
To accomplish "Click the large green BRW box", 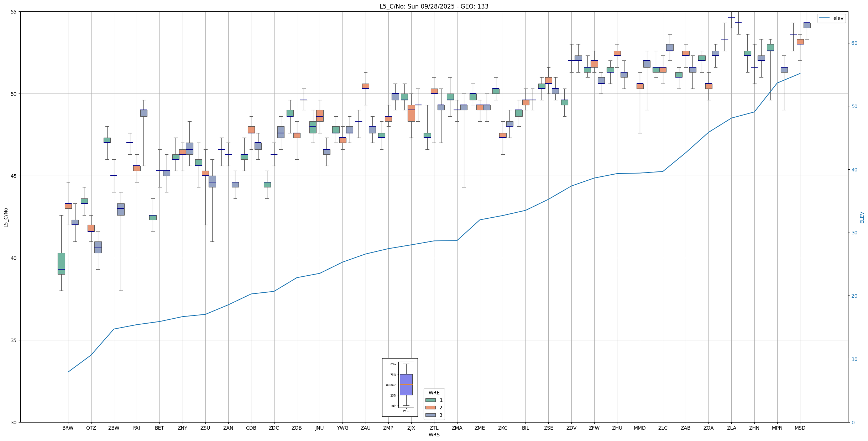I will click(61, 263).
